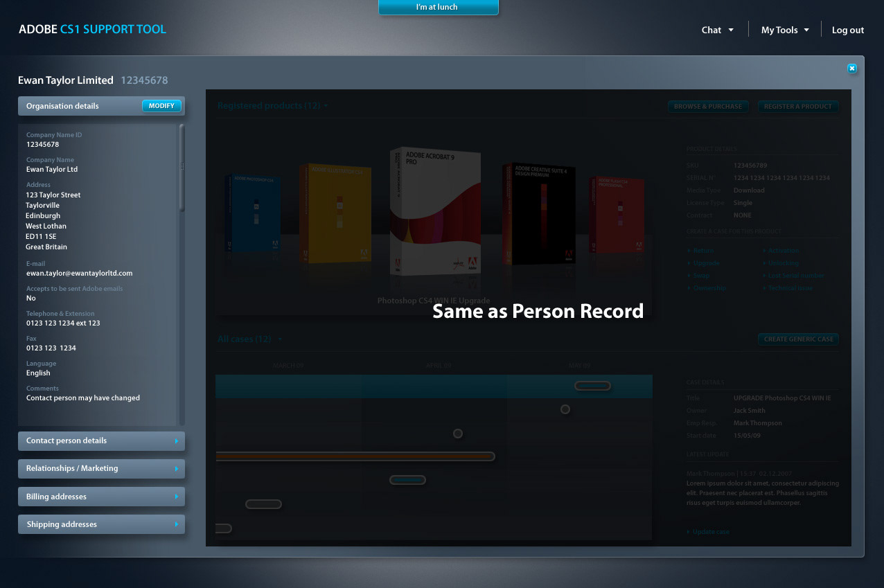This screenshot has height=588, width=884.
Task: Create a Return case for this product
Action: (702, 251)
